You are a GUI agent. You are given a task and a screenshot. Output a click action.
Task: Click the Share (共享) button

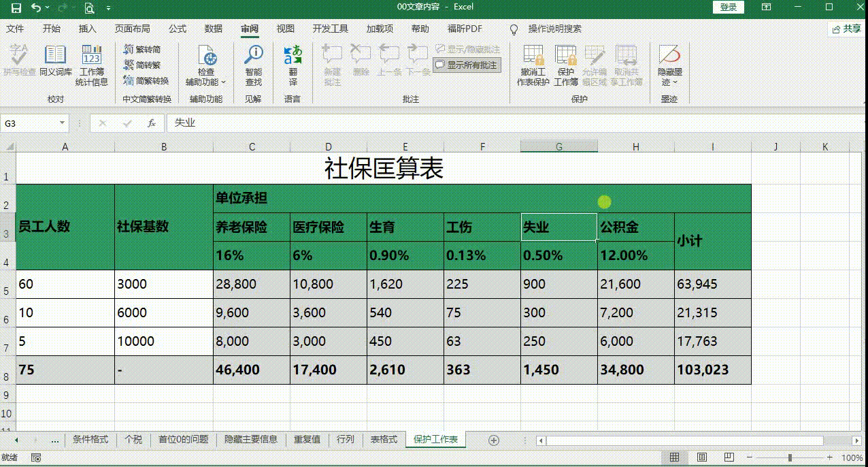(846, 29)
